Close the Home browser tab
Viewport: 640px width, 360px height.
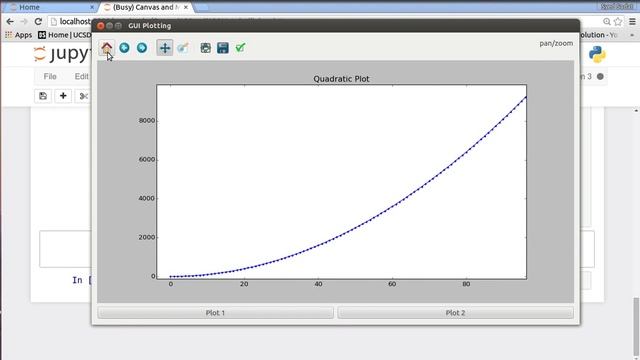pos(92,7)
